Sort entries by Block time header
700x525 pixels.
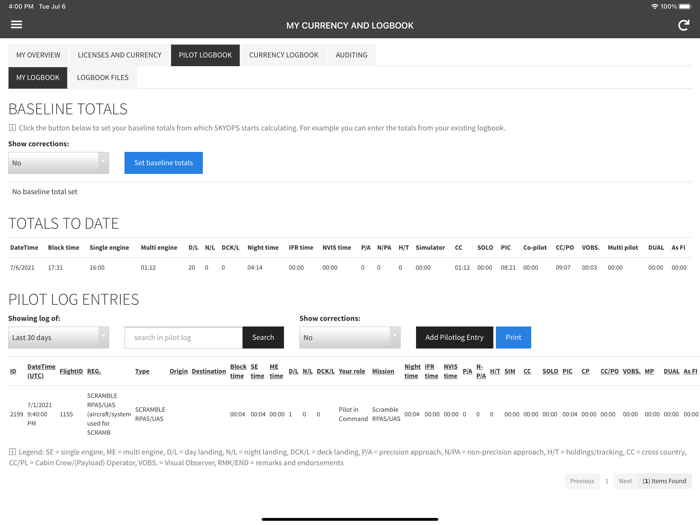point(238,371)
